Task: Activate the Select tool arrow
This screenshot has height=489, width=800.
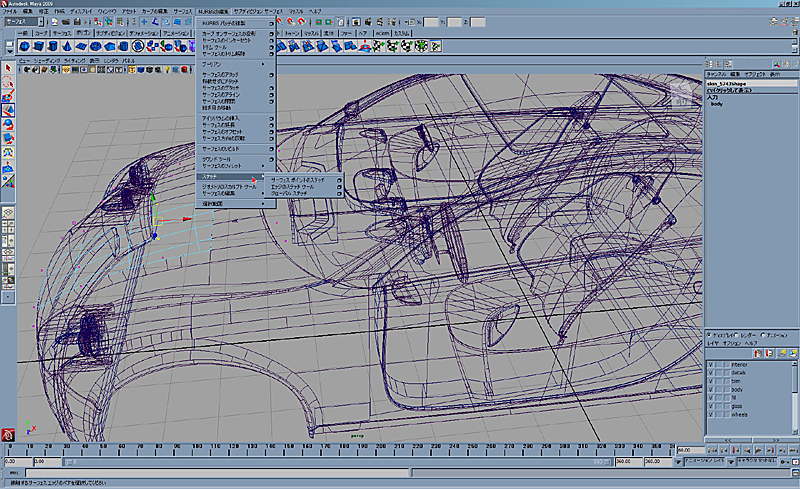Action: coord(8,68)
